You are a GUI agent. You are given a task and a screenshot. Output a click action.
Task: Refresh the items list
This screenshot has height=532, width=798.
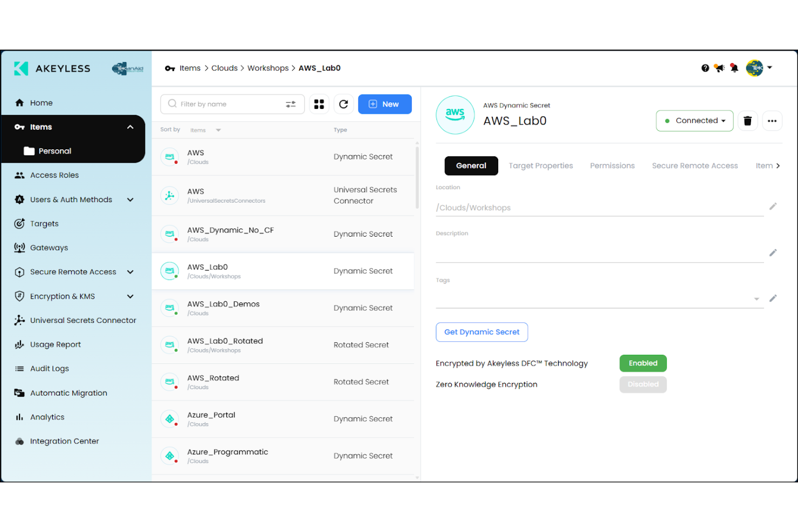pos(343,104)
